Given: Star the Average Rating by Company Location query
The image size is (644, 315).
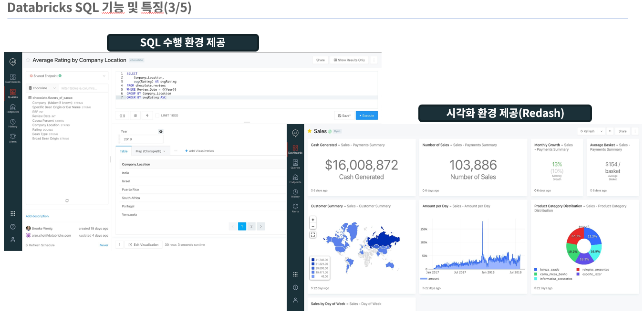Looking at the screenshot, I should [x=28, y=60].
